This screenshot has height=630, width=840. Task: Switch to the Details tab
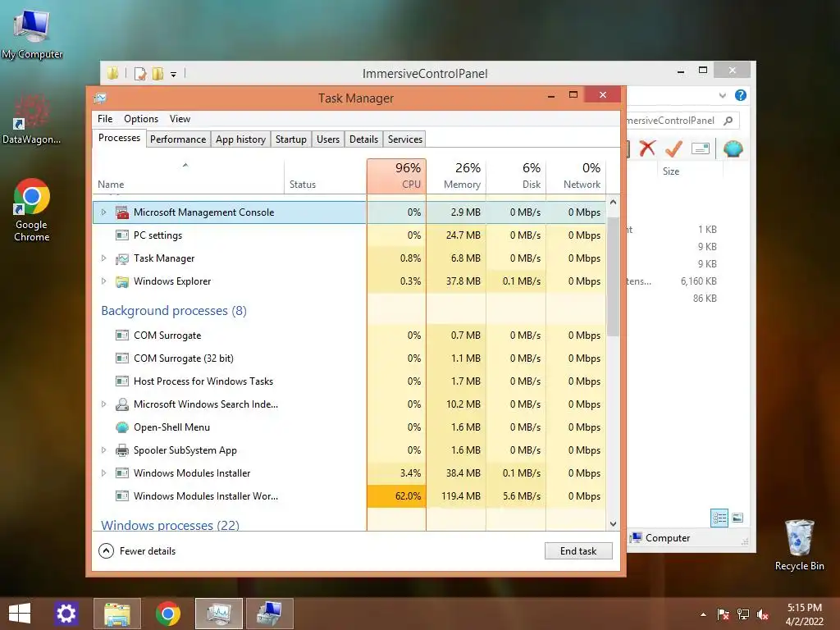click(363, 139)
